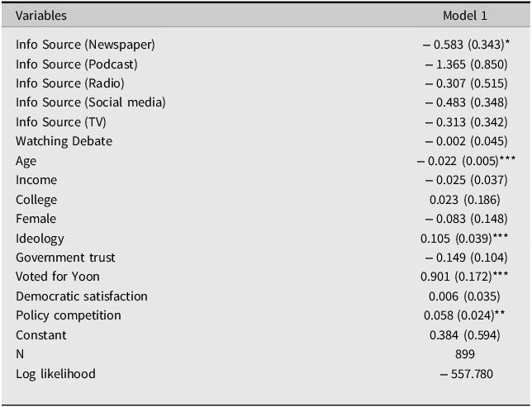
Task: Click the TV coefficient value −0.313 (0.342)
Action: 466,121
